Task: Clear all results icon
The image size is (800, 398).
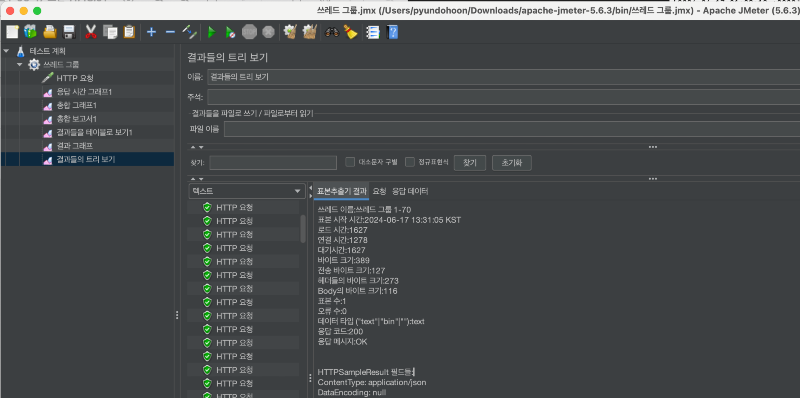Action: (x=310, y=32)
